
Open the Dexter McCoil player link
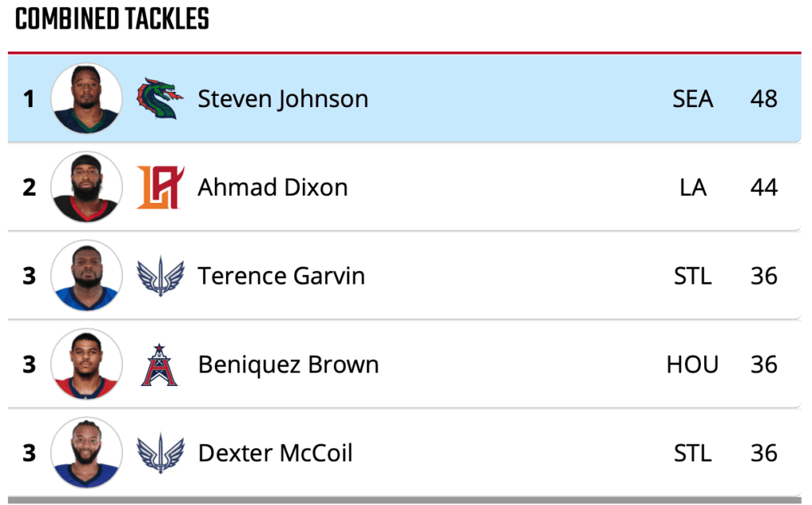coord(275,453)
